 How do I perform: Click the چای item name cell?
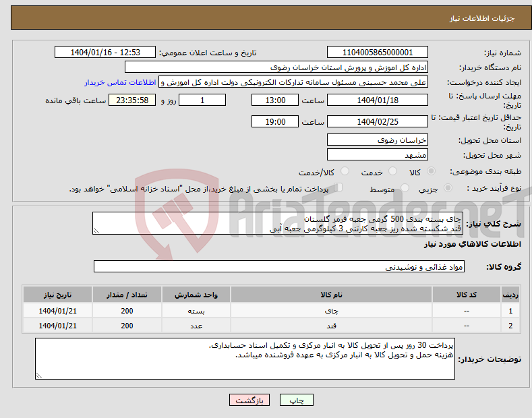tap(332, 311)
